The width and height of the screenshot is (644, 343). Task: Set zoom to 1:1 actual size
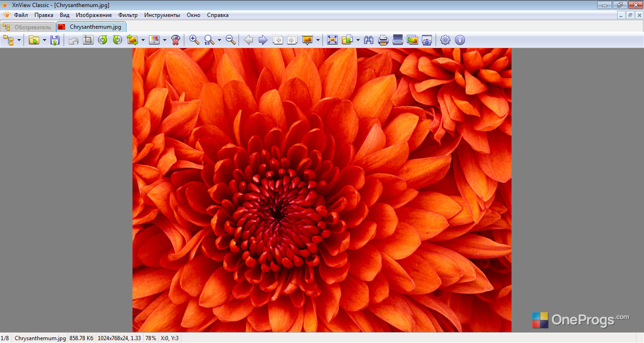coord(209,40)
